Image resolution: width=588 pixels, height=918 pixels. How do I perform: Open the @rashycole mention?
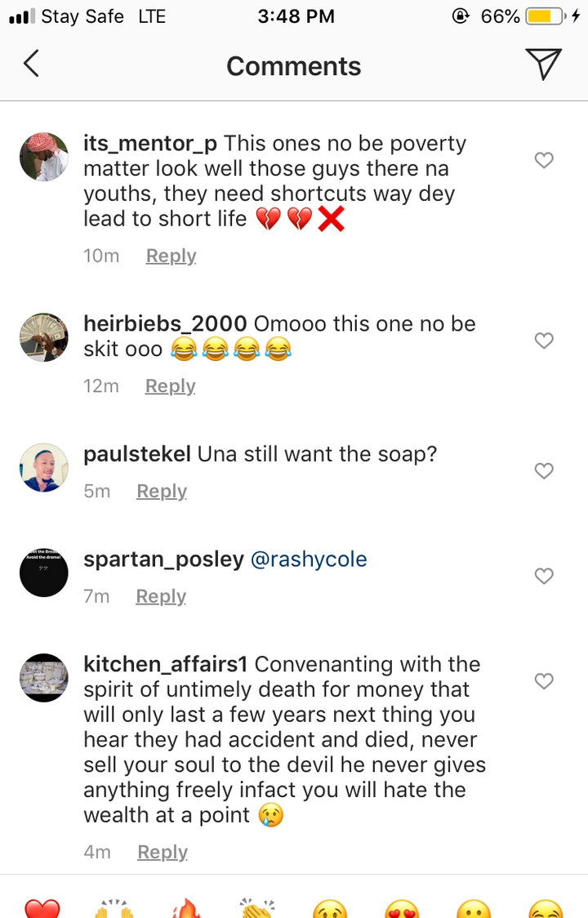point(309,559)
